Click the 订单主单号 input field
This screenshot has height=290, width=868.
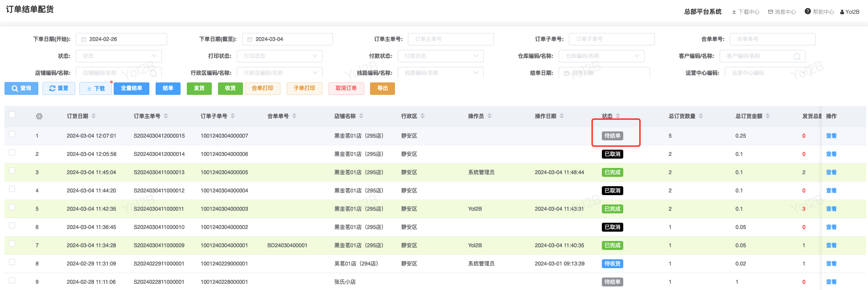[451, 39]
